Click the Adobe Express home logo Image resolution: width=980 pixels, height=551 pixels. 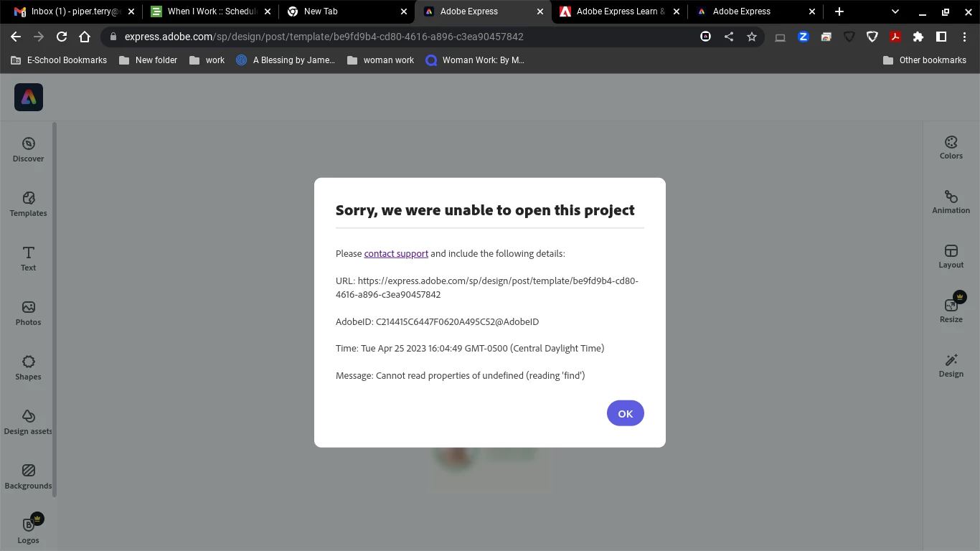[x=29, y=97]
